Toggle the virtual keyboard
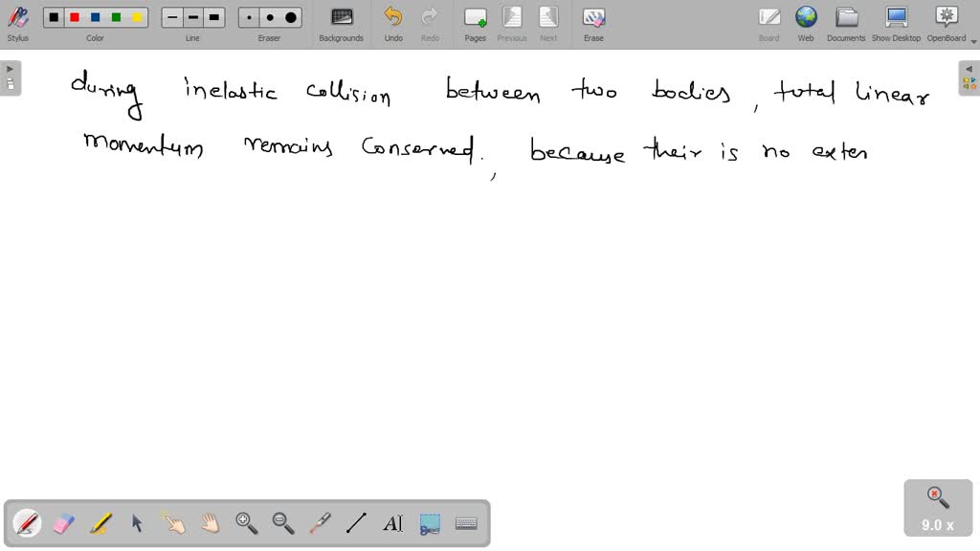This screenshot has width=980, height=551. tap(466, 522)
